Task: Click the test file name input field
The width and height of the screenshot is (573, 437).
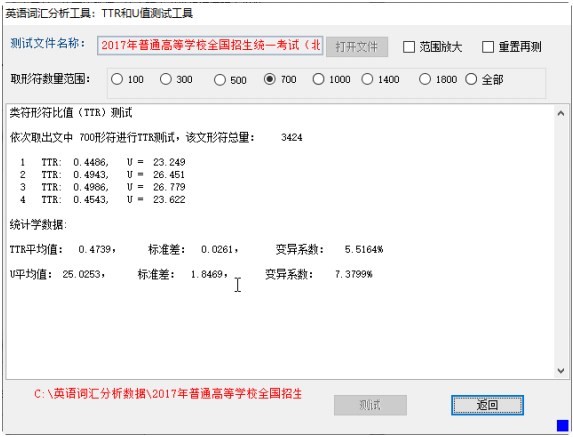Action: tap(210, 46)
